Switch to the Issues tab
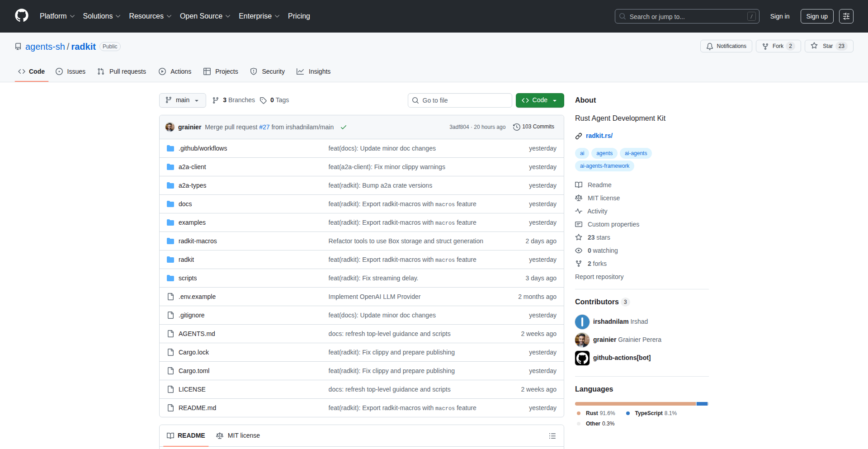 tap(71, 71)
